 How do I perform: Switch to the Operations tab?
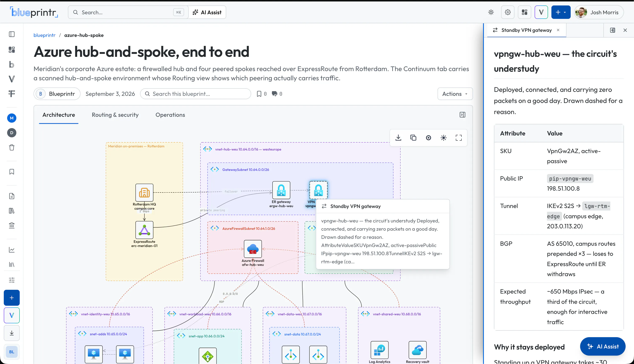170,115
